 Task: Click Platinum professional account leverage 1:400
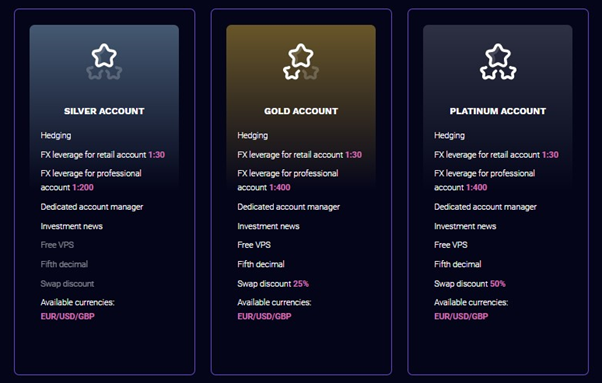(485, 180)
